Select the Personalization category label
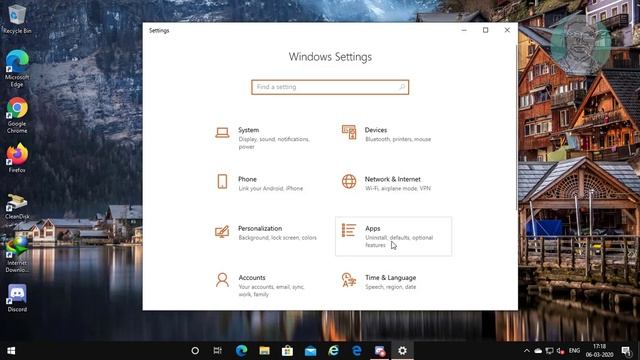640x360 pixels. click(x=260, y=228)
